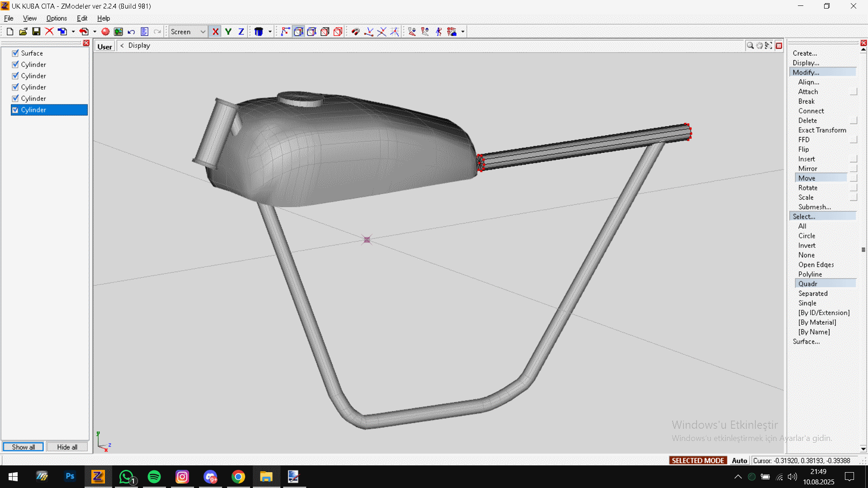Activate the pan hand tool in viewport header

[759, 46]
